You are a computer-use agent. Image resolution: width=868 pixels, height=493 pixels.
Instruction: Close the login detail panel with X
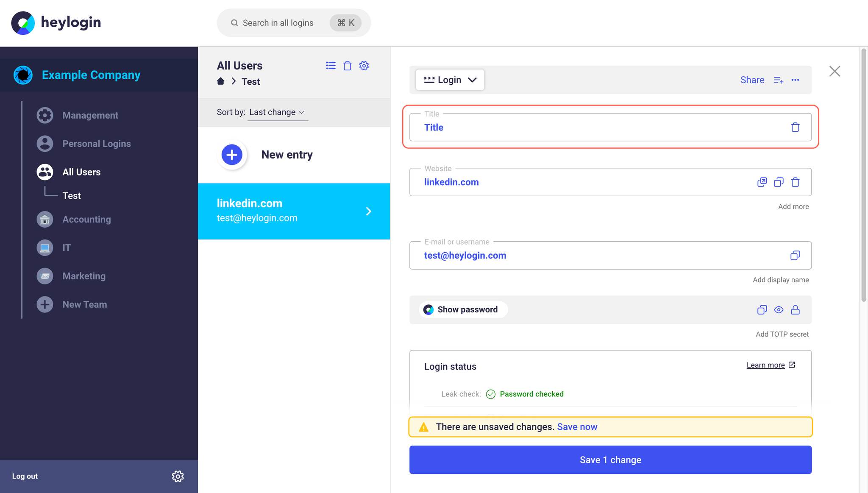[x=835, y=71]
